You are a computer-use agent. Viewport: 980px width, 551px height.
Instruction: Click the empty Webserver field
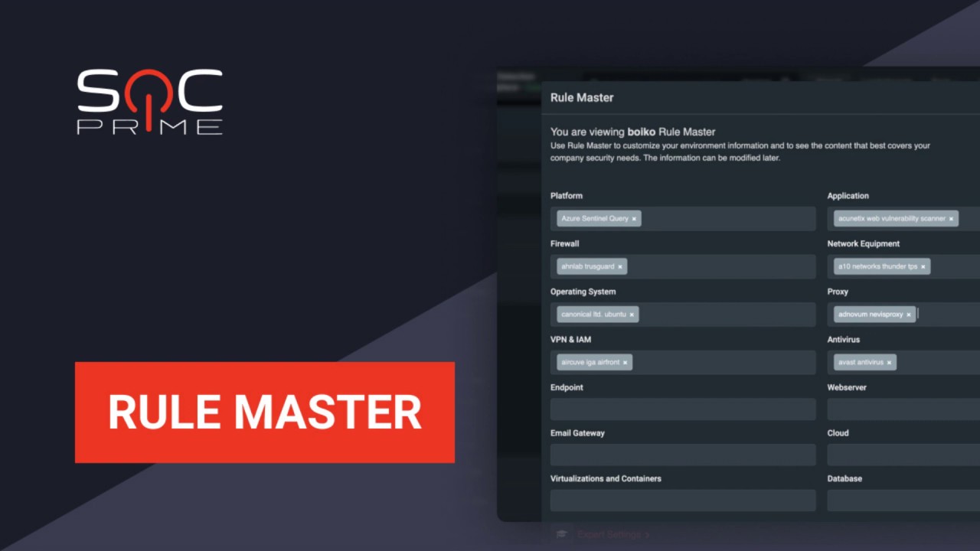tap(903, 409)
